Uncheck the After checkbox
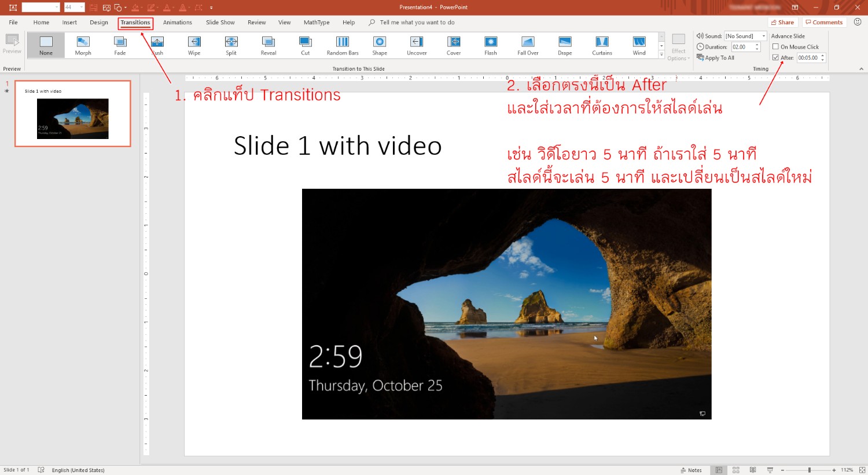 point(775,57)
